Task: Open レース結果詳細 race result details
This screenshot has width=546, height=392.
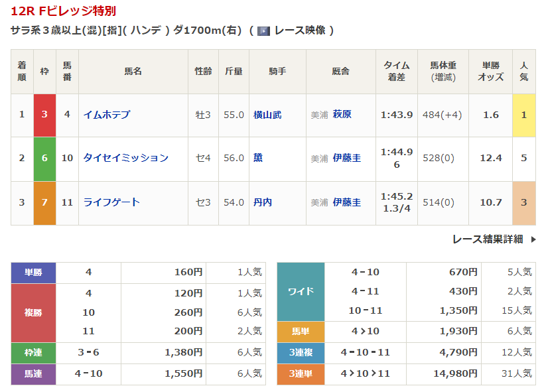Action: [x=488, y=239]
